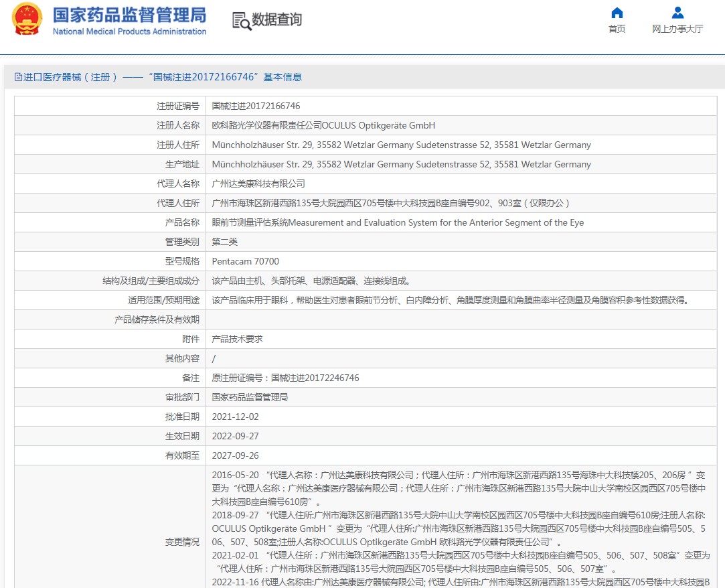Open the 数据查询 search icon

242,21
